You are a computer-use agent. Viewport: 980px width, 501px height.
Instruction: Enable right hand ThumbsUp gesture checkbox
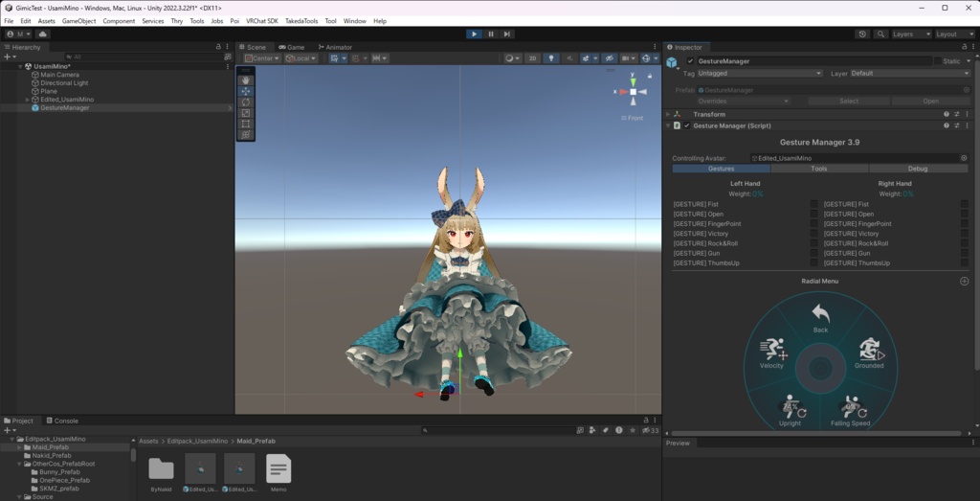[965, 262]
